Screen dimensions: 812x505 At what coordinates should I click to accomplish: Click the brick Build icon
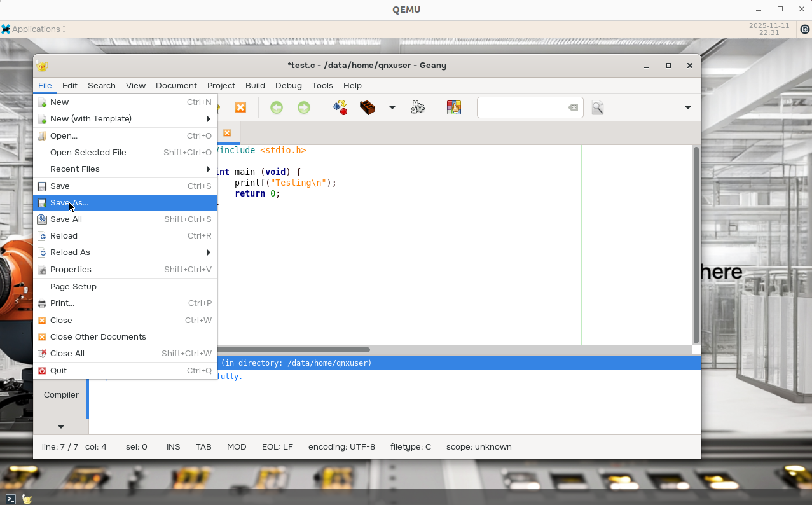pyautogui.click(x=368, y=107)
